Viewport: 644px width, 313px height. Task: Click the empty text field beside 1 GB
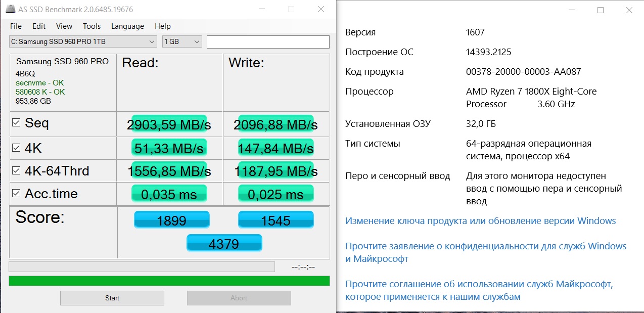point(268,42)
